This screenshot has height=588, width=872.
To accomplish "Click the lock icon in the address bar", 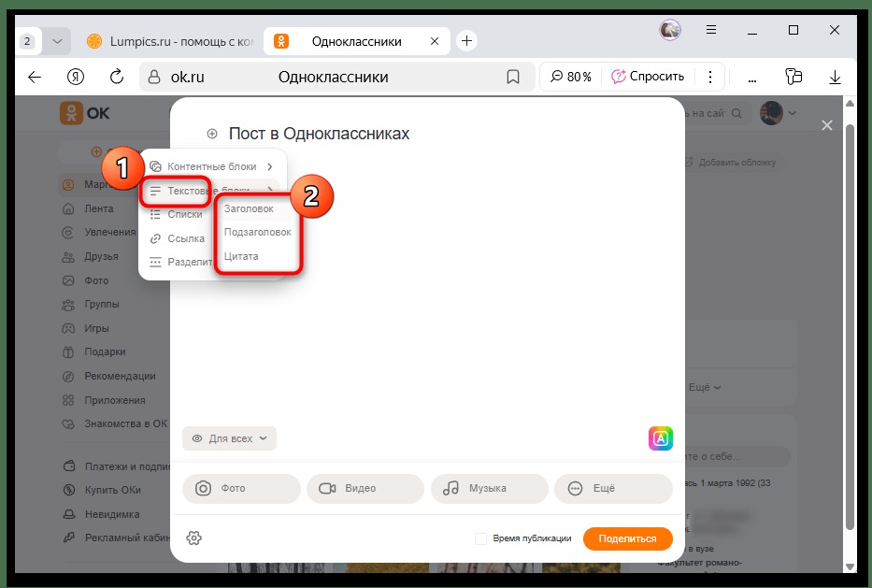I will pyautogui.click(x=154, y=77).
